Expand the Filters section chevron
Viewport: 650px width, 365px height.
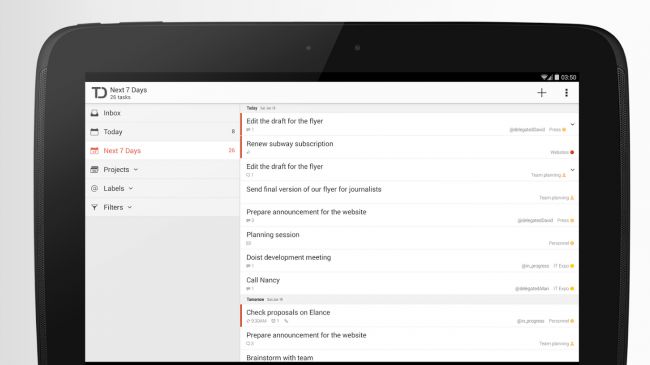click(x=130, y=207)
